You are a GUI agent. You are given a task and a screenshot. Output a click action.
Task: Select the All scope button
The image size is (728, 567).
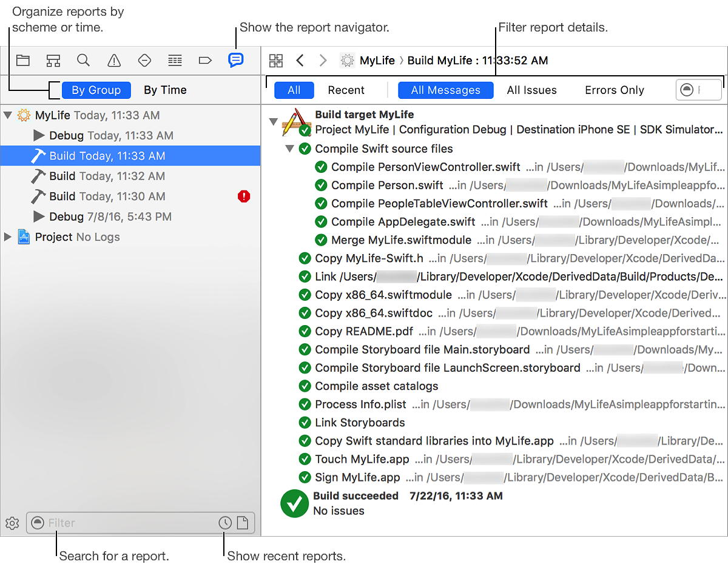coord(294,90)
